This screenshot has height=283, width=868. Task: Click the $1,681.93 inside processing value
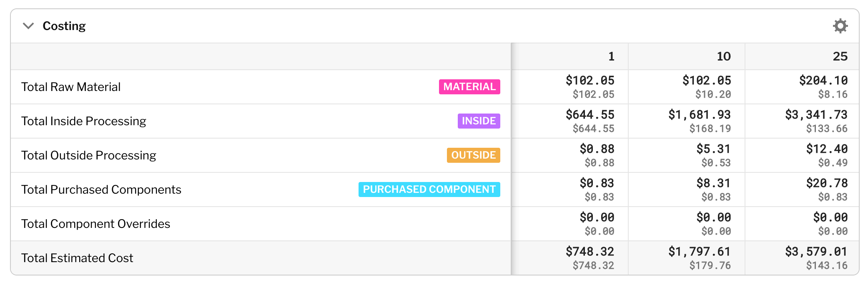700,114
